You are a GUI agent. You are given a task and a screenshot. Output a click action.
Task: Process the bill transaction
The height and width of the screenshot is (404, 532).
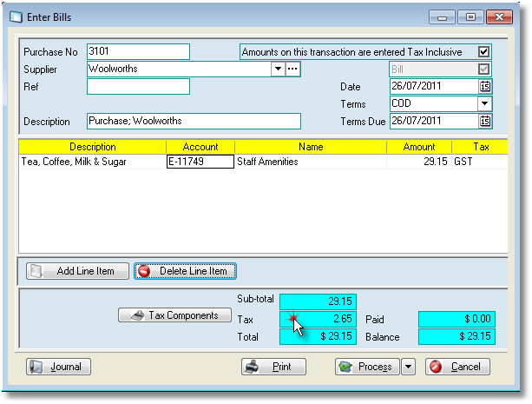point(365,367)
